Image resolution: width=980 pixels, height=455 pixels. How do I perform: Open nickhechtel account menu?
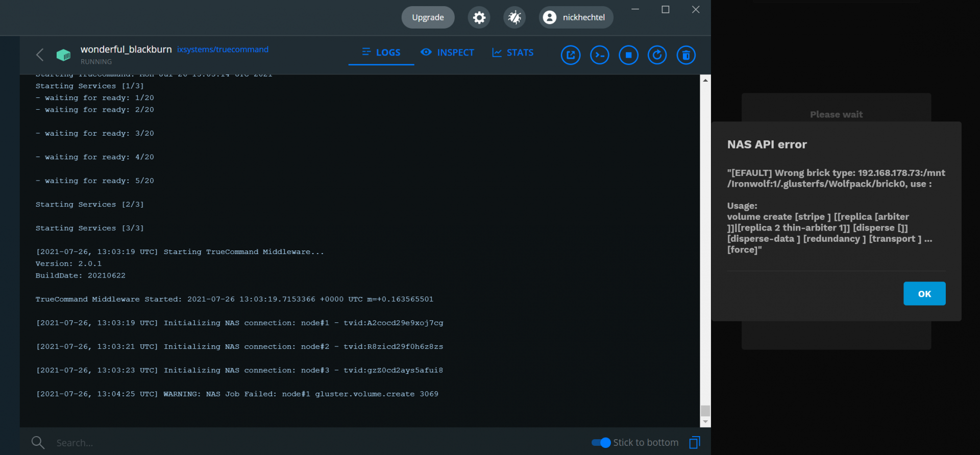(576, 17)
